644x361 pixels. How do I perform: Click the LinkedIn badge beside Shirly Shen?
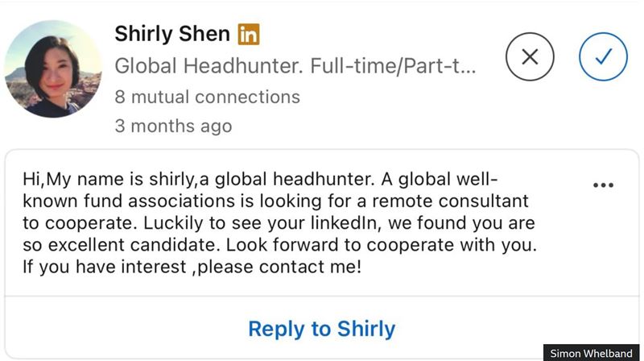coord(248,34)
